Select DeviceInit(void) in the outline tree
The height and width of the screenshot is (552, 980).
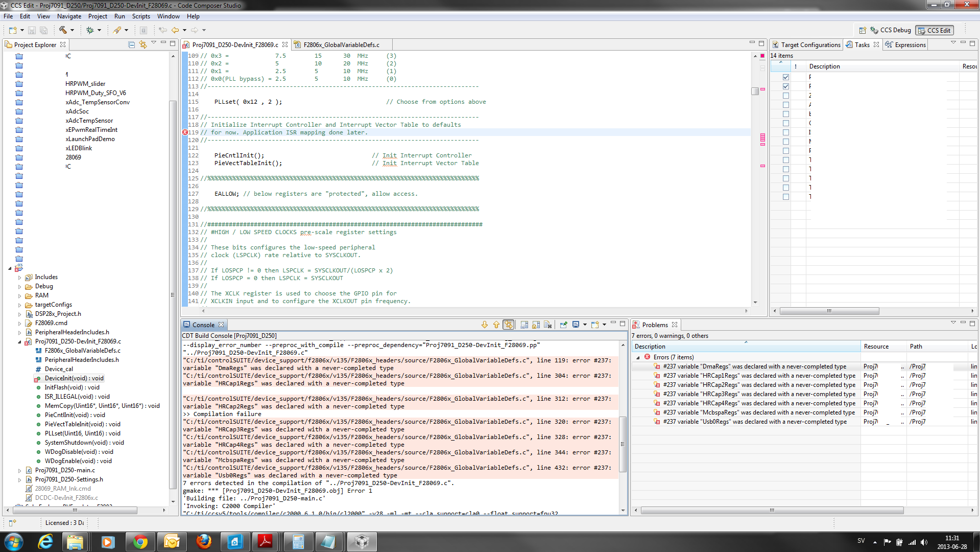(x=74, y=379)
